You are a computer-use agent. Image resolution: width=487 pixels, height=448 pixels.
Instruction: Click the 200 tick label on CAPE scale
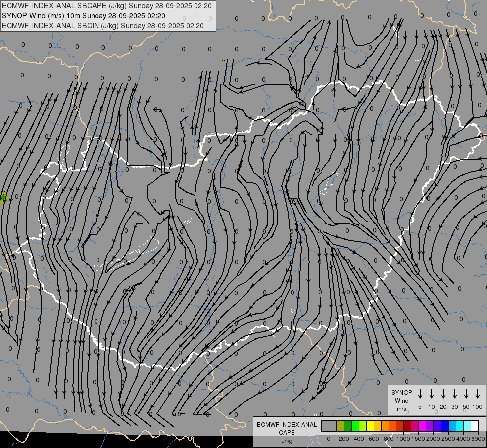[344, 439]
